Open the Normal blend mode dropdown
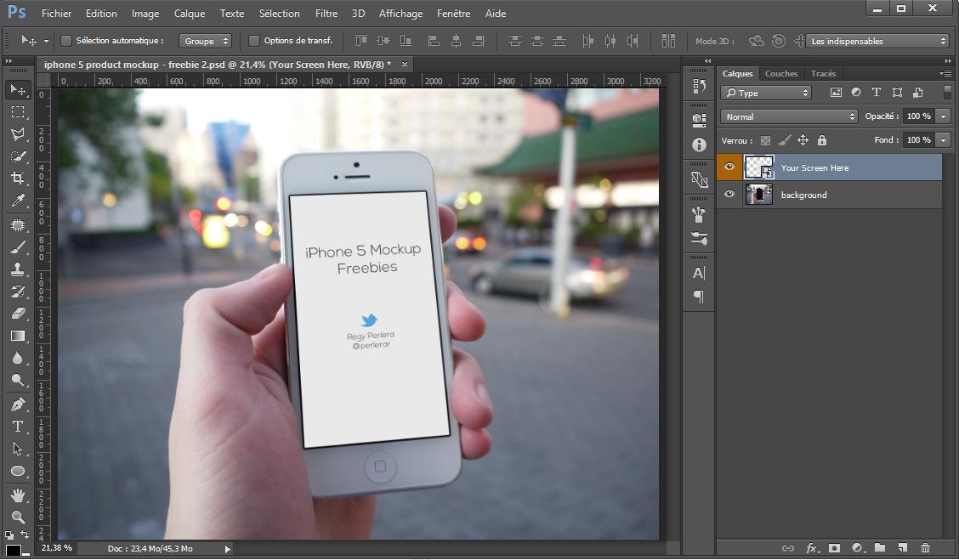 789,116
